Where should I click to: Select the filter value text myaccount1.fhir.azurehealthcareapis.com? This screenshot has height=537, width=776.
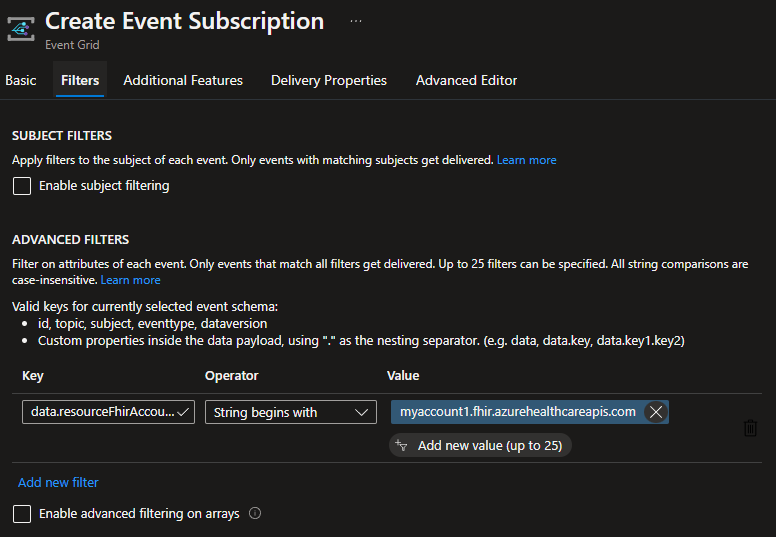[517, 412]
